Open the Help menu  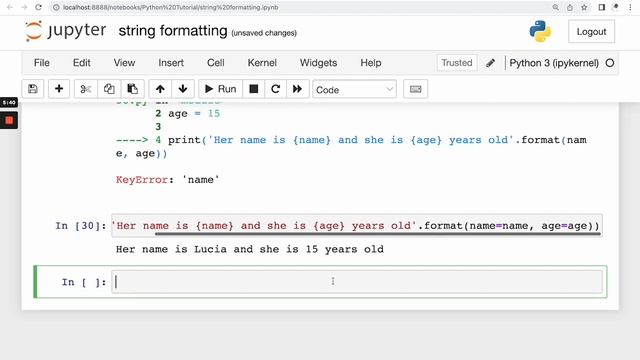[371, 63]
